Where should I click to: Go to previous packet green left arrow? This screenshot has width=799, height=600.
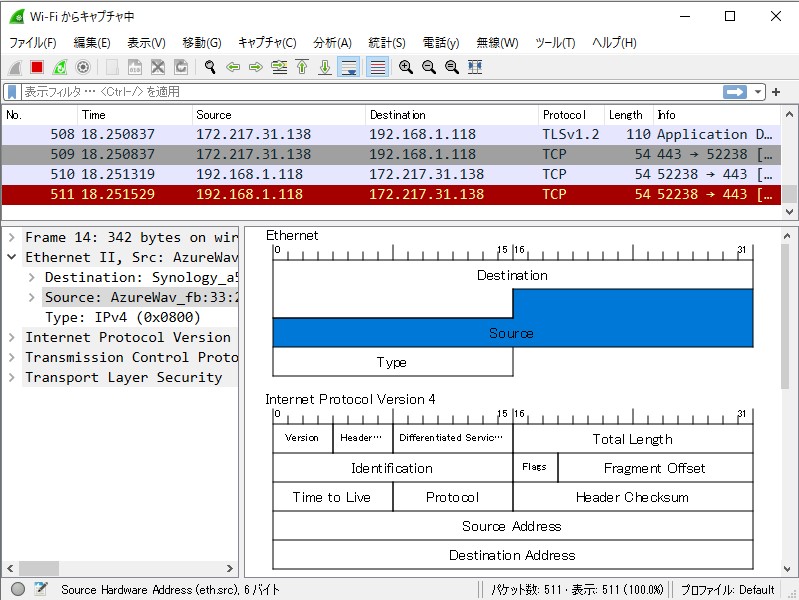(233, 67)
